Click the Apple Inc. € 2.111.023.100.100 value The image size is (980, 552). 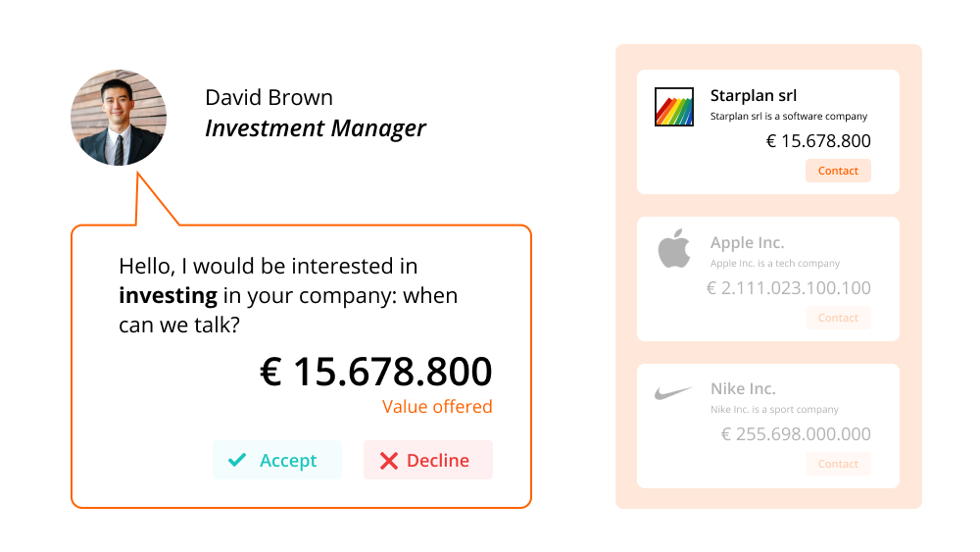788,288
